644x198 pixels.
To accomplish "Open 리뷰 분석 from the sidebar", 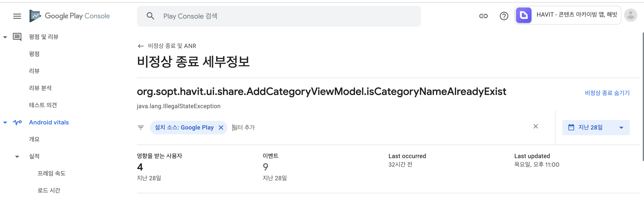I will tap(40, 88).
